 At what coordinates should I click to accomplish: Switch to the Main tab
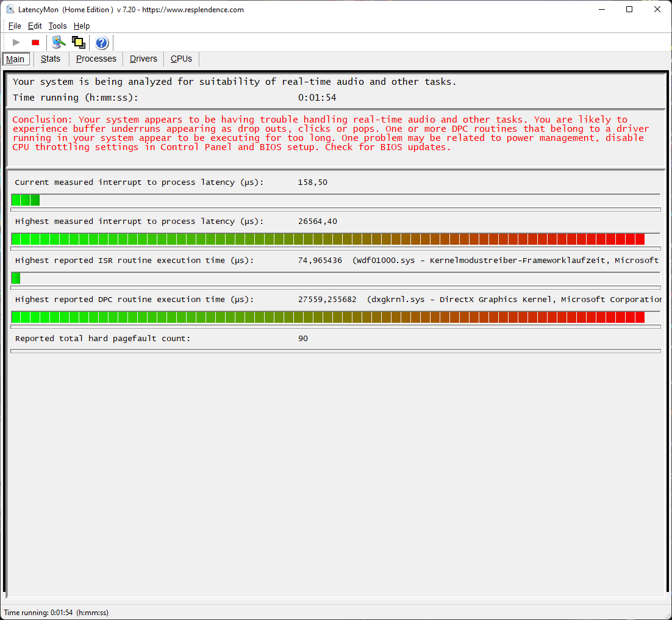15,59
